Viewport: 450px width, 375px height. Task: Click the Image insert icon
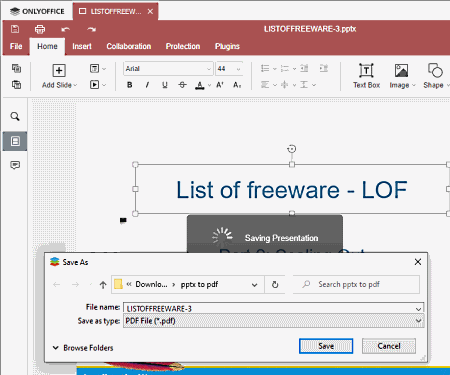[401, 71]
